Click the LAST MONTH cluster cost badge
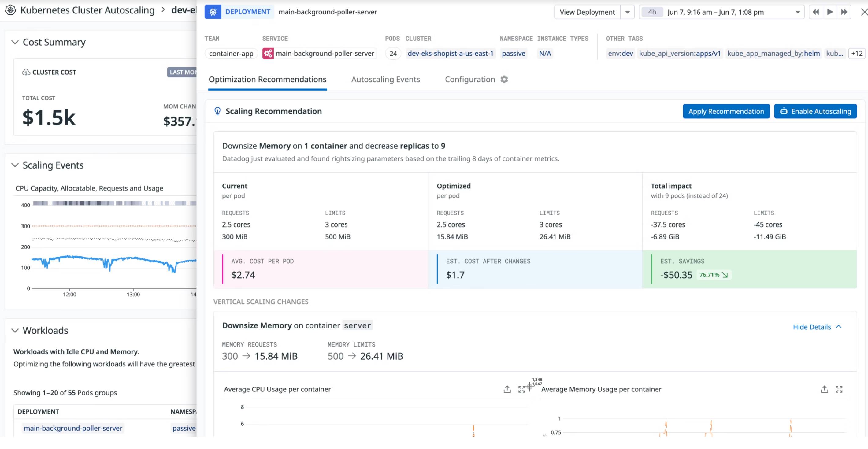Image resolution: width=868 pixels, height=449 pixels. point(182,72)
